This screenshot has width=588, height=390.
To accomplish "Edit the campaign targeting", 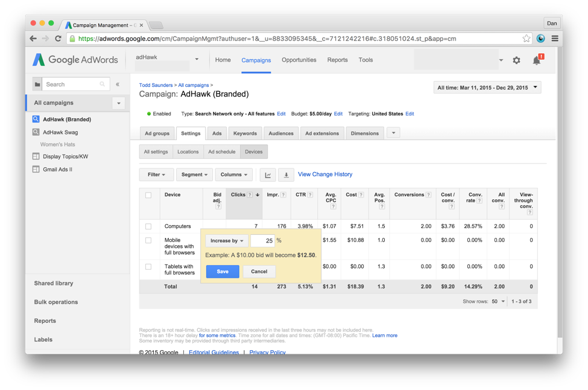I will click(x=409, y=113).
